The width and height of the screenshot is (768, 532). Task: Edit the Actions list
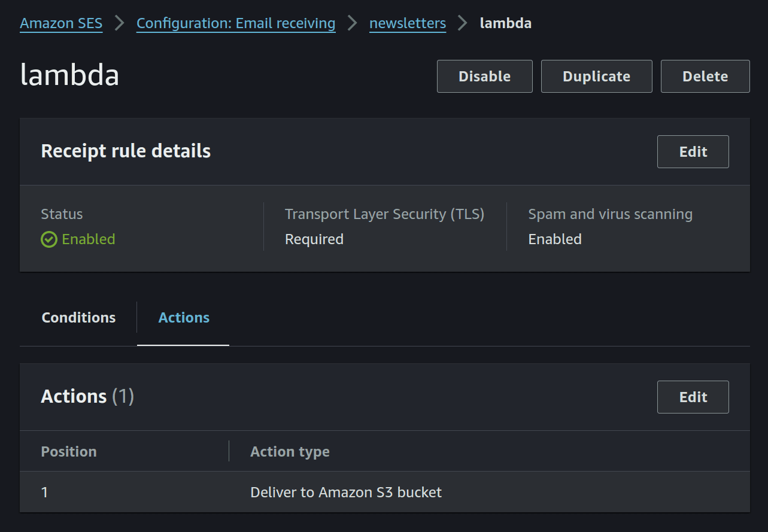[693, 397]
